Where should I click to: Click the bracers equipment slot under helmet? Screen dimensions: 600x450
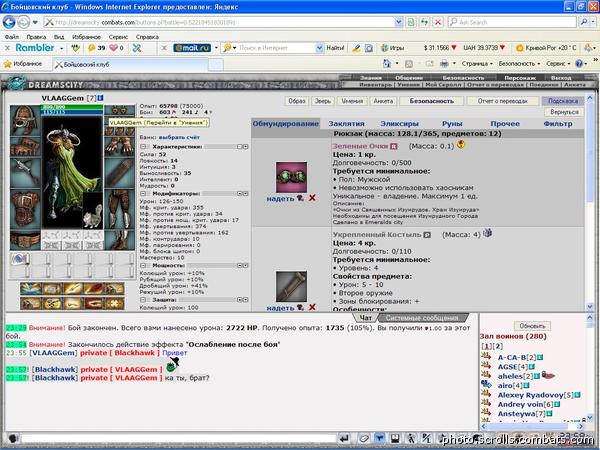25,147
